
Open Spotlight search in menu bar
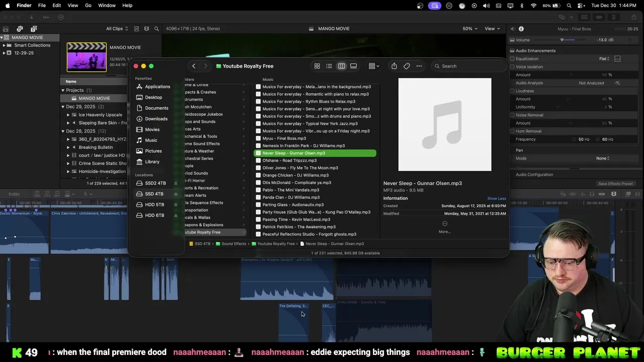pyautogui.click(x=569, y=6)
